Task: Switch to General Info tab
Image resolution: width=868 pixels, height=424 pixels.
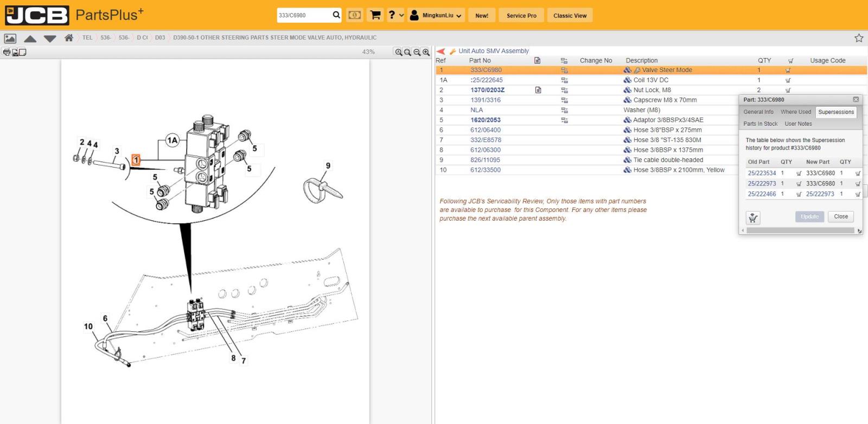Action: point(758,112)
